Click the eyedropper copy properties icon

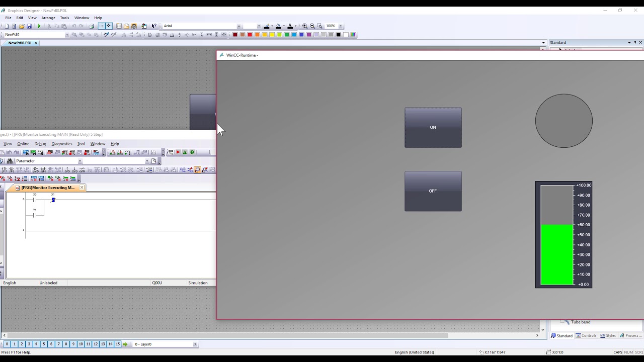coord(106,35)
